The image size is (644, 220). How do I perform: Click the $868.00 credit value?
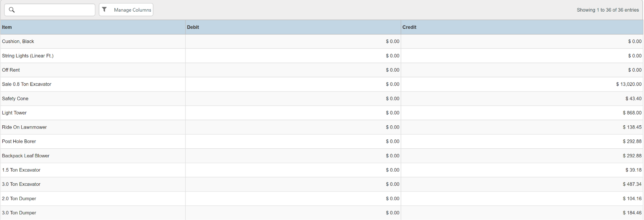click(632, 113)
